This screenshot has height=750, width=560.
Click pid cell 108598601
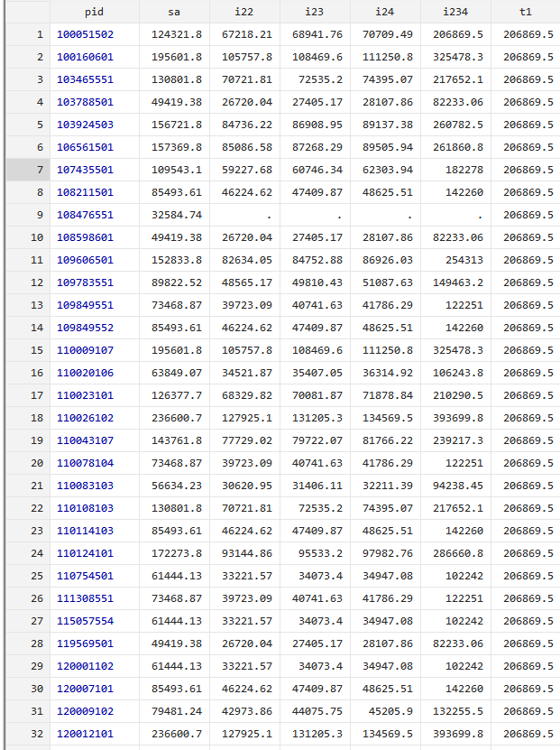[94, 237]
